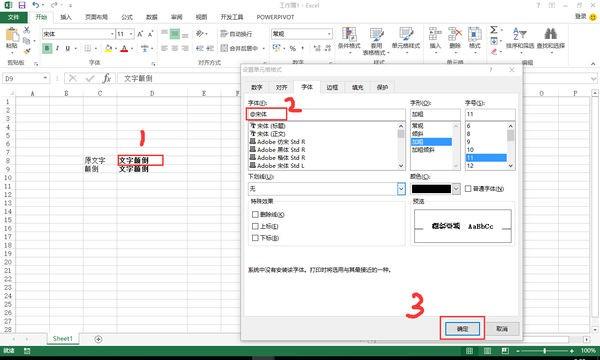Click the Save icon in quick access toolbar
Image resolution: width=600 pixels, height=360 pixels.
click(x=22, y=5)
